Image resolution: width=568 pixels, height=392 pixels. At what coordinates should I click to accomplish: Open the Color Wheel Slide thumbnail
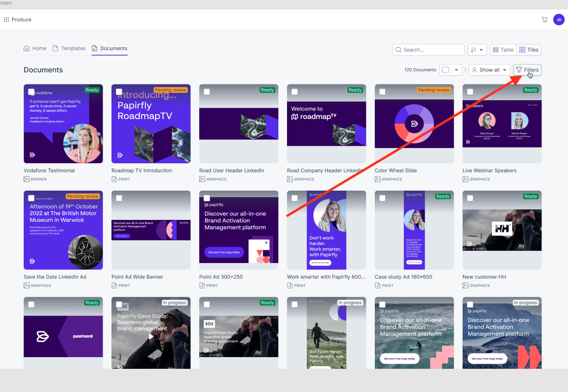point(414,124)
